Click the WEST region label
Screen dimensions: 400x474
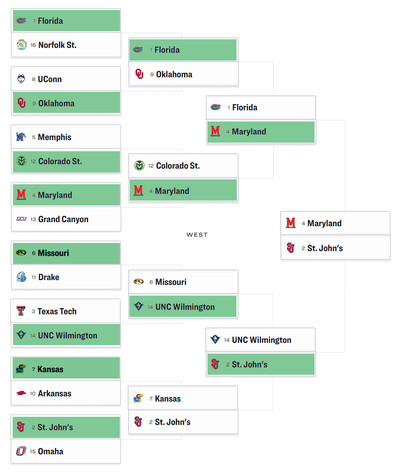click(x=197, y=235)
